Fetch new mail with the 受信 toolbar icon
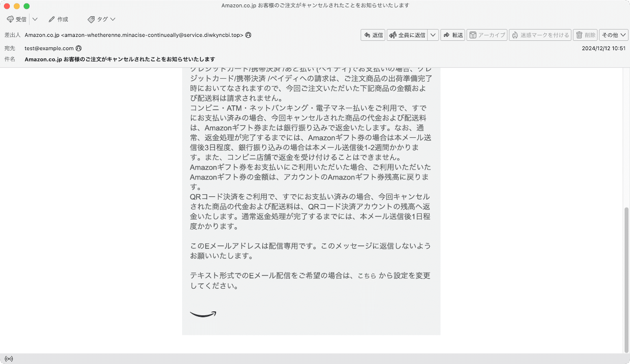This screenshot has width=630, height=364. pos(17,19)
